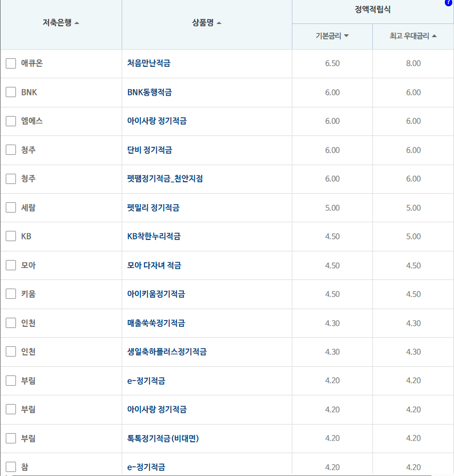Select the 참 e-정기적금 checkbox
454x476 pixels.
(x=11, y=467)
